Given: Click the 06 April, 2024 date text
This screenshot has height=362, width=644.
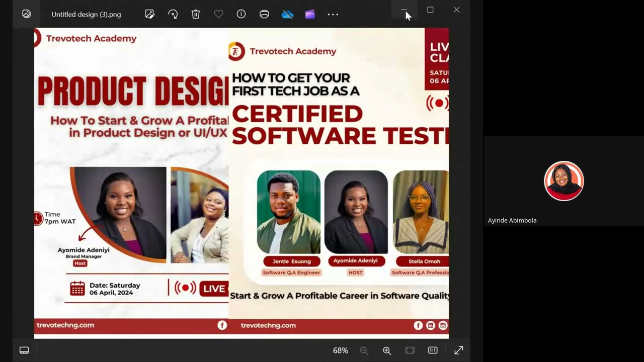Looking at the screenshot, I should click(111, 293).
